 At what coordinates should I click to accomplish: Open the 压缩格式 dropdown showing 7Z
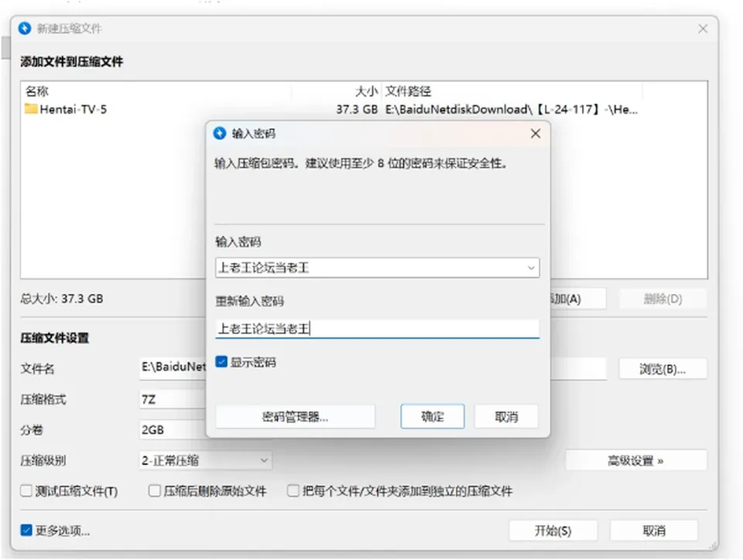point(173,400)
